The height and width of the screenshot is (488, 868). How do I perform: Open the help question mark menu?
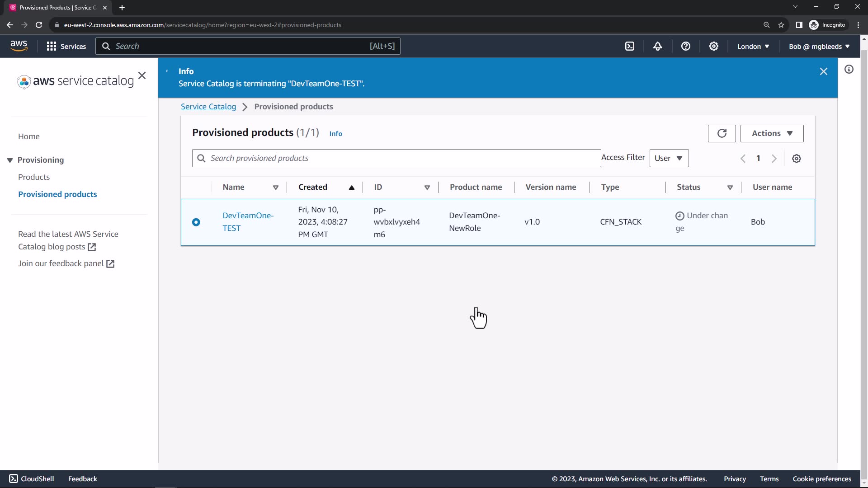(686, 46)
